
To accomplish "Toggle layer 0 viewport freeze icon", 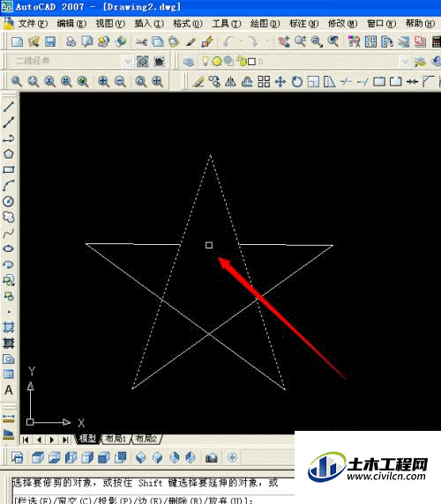I will 228,61.
